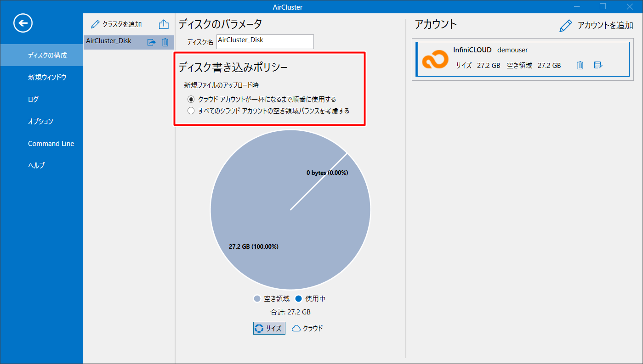The image size is (643, 364).
Task: Click the InfiniCLOUD orange logo
Action: pos(435,59)
